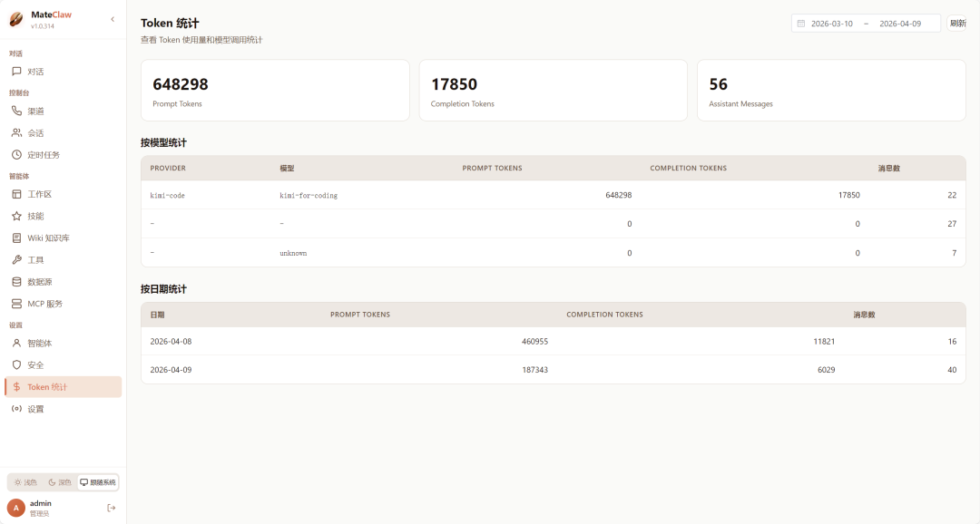
Task: Click the 刷新 refresh button
Action: click(957, 24)
